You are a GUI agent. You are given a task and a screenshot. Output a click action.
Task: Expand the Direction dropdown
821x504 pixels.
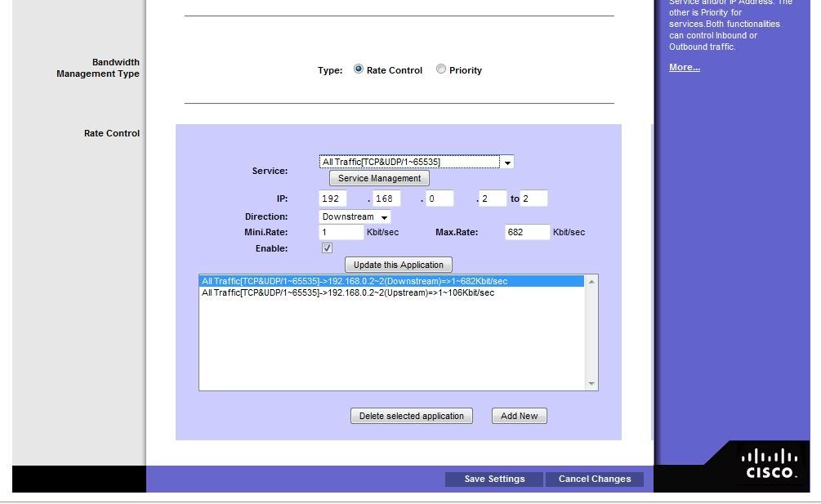(355, 216)
